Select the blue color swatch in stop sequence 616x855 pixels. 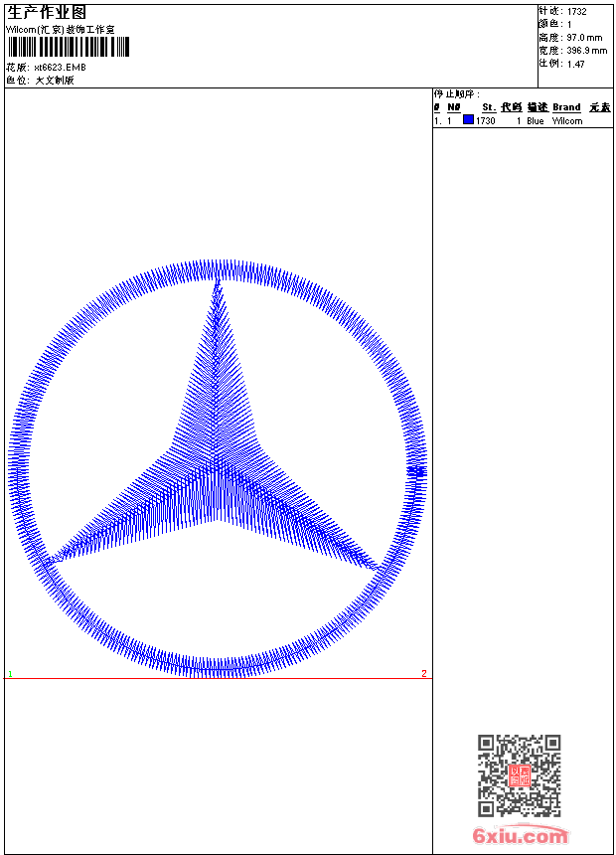pos(468,120)
